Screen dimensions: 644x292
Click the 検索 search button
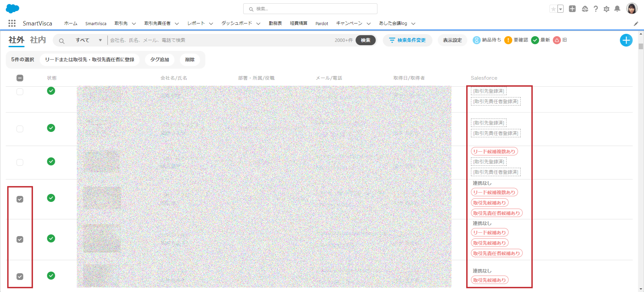pyautogui.click(x=366, y=40)
